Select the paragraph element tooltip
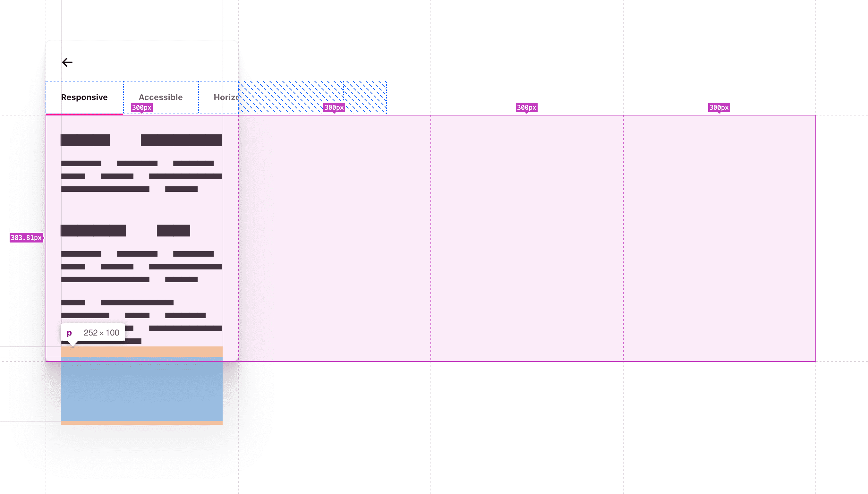The width and height of the screenshot is (868, 494). (92, 332)
